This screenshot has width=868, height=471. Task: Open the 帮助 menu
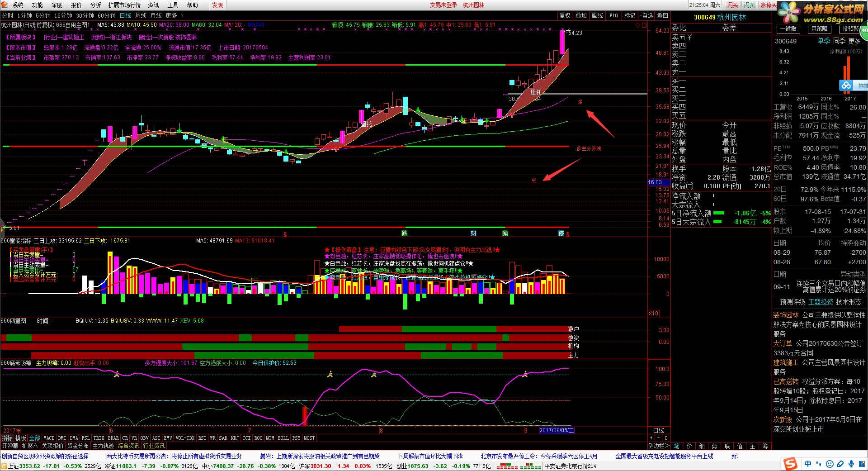pyautogui.click(x=193, y=5)
